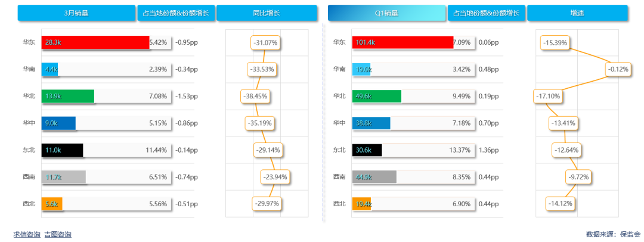Image resolution: width=644 pixels, height=242 pixels.
Task: Follow the 吉图咨询 link
Action: (x=58, y=235)
